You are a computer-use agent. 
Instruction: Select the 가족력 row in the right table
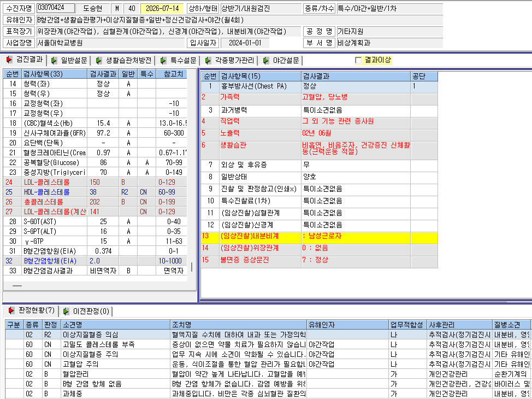pos(319,98)
